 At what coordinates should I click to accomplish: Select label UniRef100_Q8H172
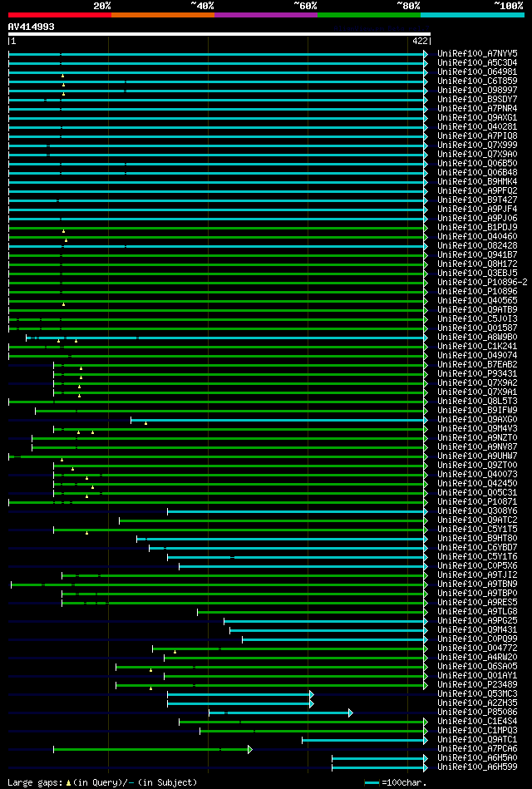[478, 264]
